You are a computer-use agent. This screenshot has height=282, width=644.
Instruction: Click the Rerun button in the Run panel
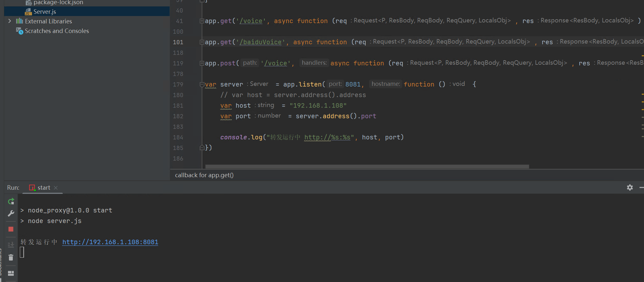tap(11, 201)
